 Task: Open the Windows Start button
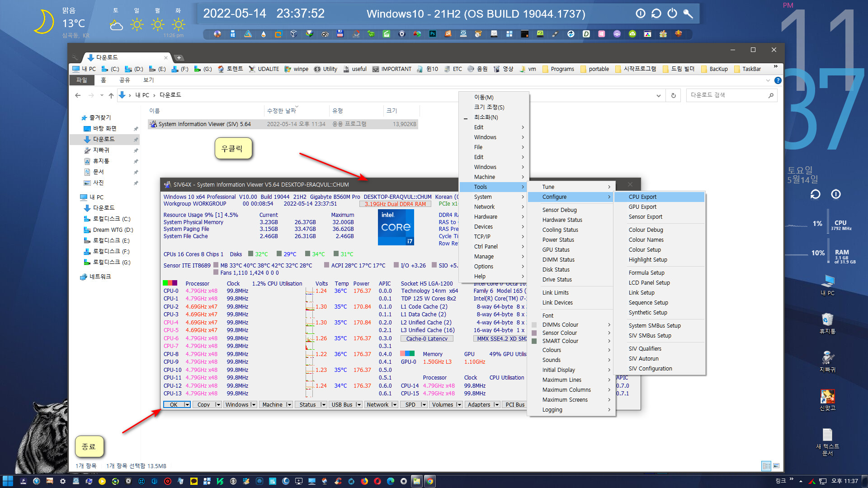[x=8, y=481]
